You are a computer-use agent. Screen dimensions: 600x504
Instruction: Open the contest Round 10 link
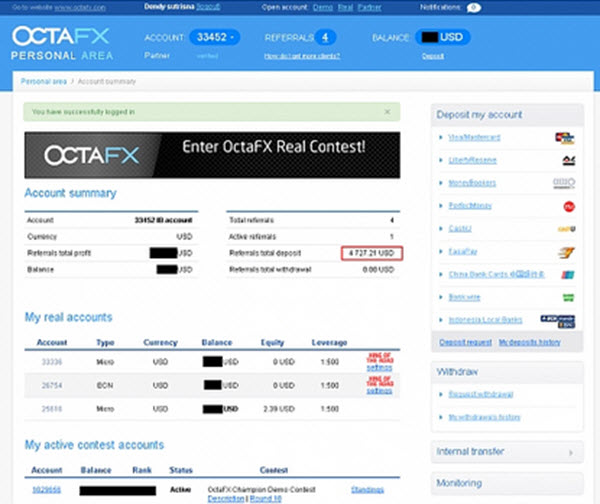(266, 499)
